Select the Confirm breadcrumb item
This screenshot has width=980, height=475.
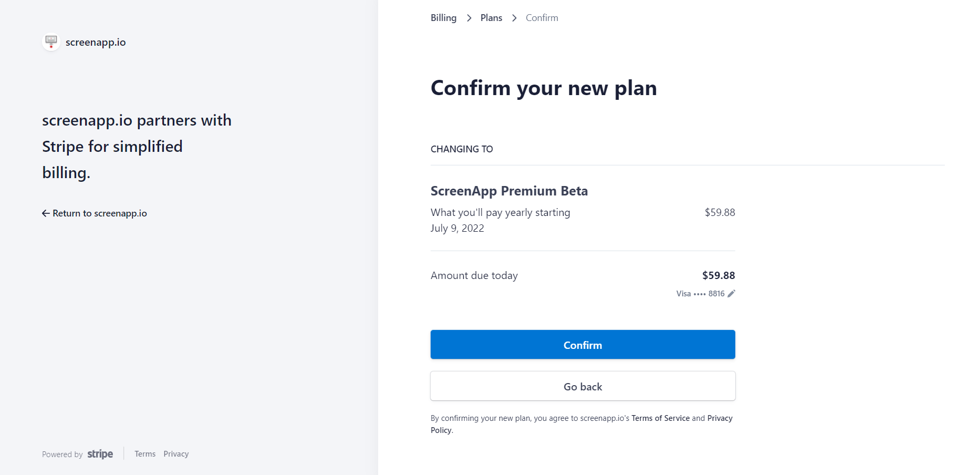coord(541,18)
